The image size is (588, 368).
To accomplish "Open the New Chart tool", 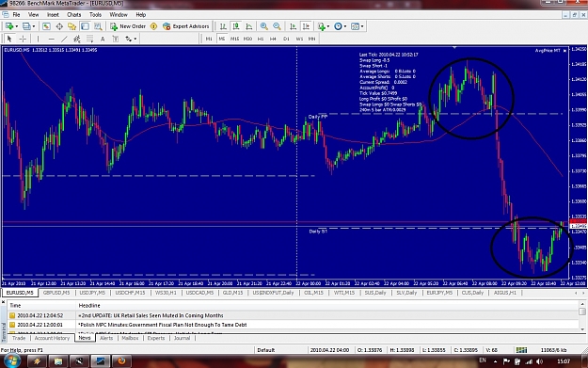I will click(x=9, y=26).
